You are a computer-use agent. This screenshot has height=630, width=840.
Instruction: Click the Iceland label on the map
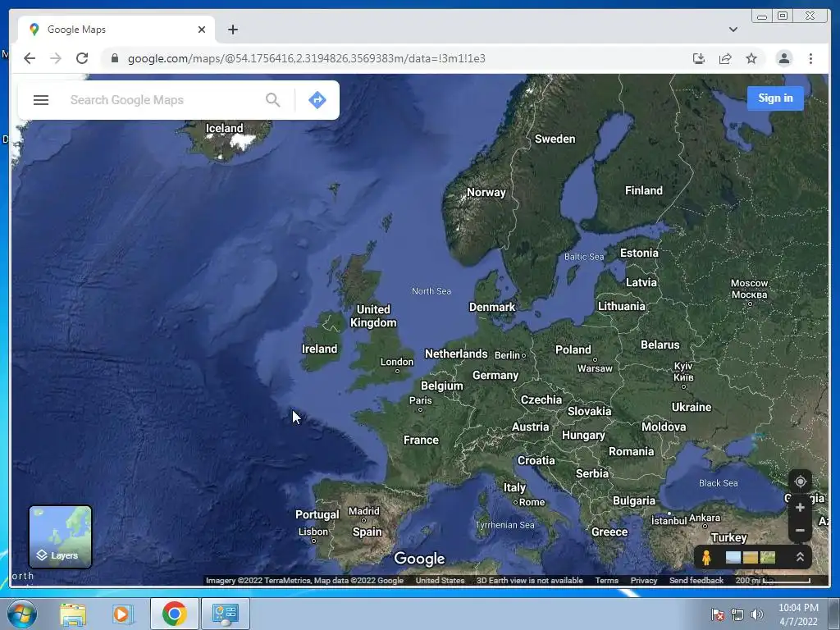224,128
